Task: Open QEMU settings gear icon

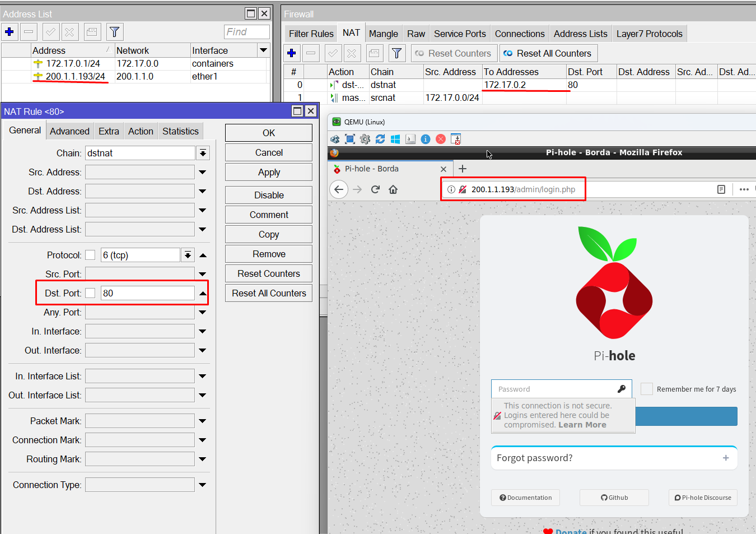Action: 365,139
